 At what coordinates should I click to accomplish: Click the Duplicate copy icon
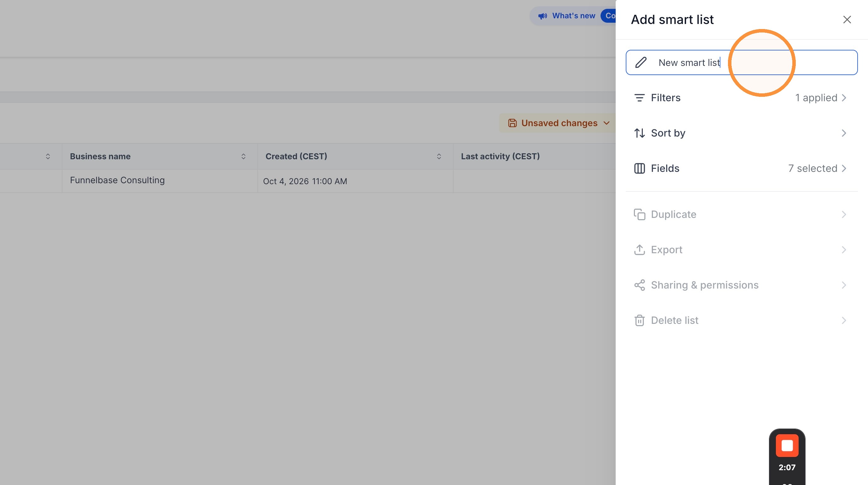[x=639, y=214]
